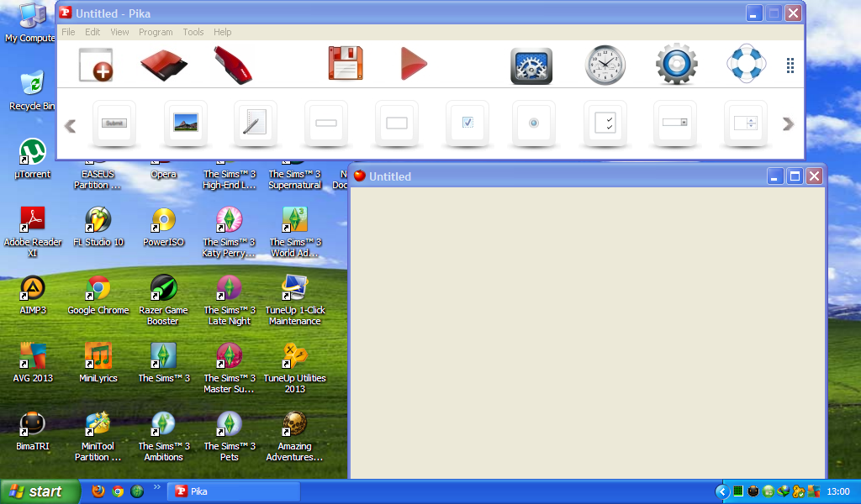Select the BimaTRI desktop icon
Screen dimensions: 861x504
[x=33, y=431]
